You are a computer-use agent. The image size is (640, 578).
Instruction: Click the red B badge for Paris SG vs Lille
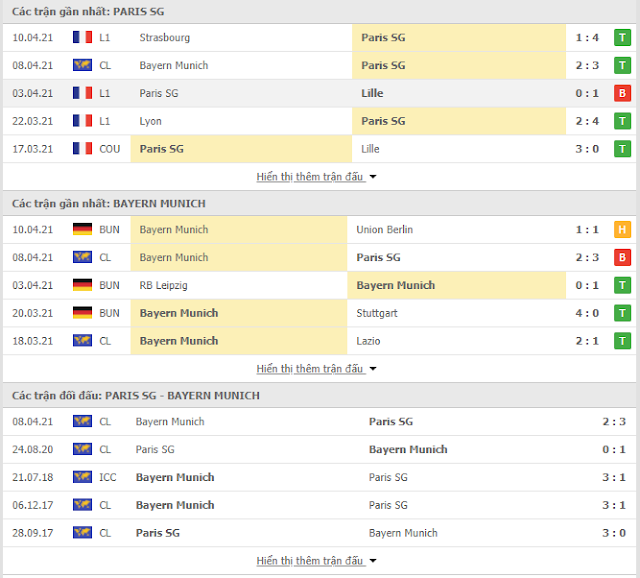(622, 93)
